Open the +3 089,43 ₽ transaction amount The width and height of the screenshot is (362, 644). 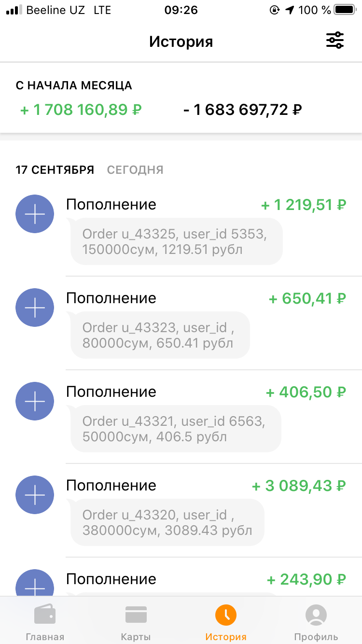(x=299, y=486)
